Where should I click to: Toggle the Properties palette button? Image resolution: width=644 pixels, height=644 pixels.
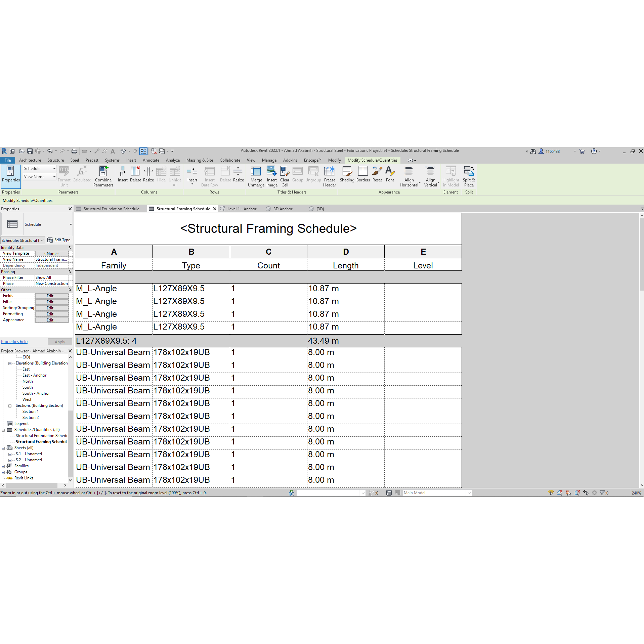pyautogui.click(x=11, y=174)
